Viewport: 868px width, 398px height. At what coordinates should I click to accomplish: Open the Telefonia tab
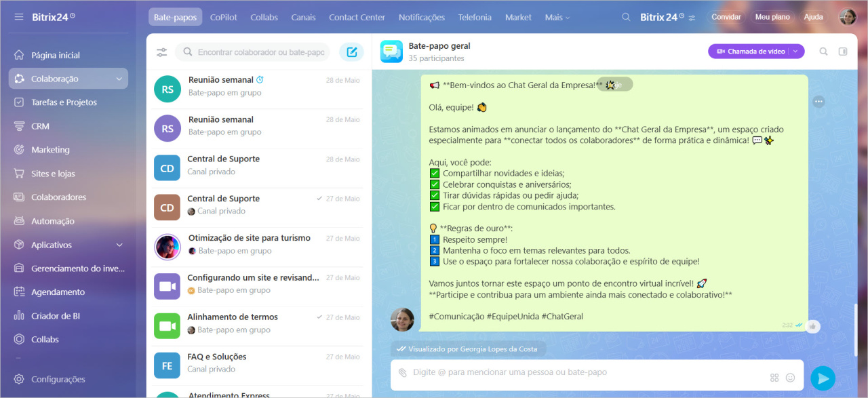point(475,18)
